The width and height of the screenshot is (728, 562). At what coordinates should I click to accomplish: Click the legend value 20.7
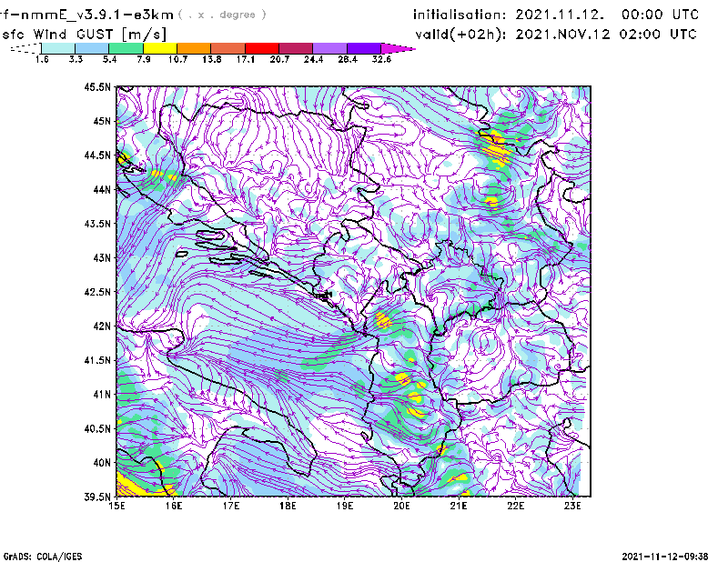[279, 59]
